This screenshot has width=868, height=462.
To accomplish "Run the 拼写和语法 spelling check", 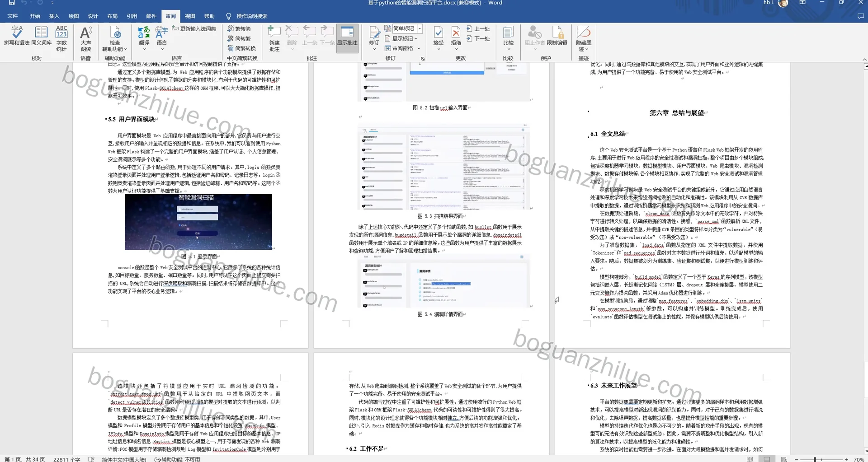I will (x=17, y=36).
